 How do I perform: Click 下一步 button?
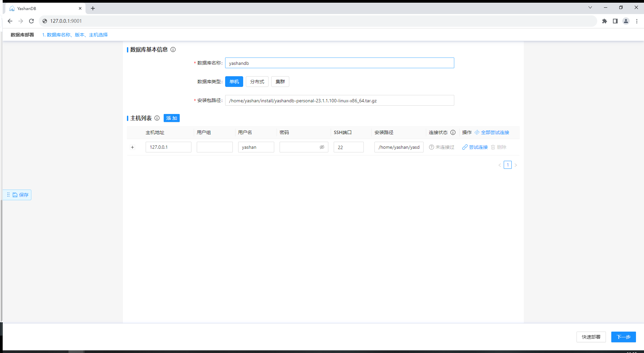coord(624,337)
